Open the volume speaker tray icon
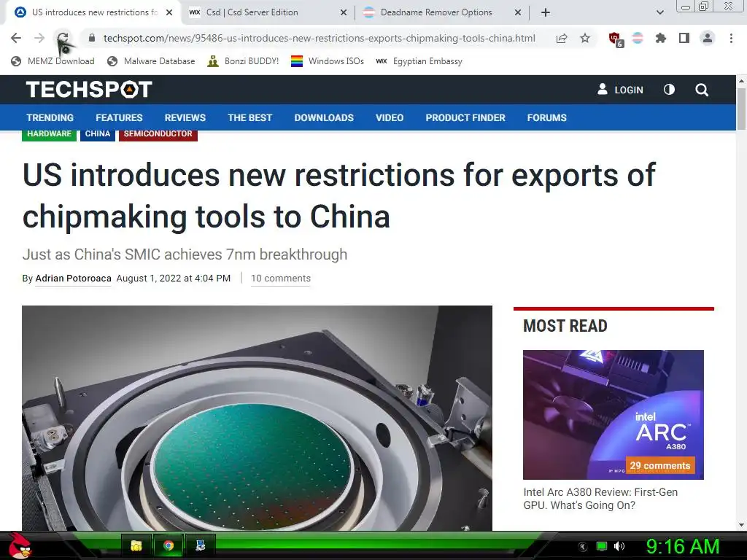This screenshot has width=747, height=560. pyautogui.click(x=619, y=546)
